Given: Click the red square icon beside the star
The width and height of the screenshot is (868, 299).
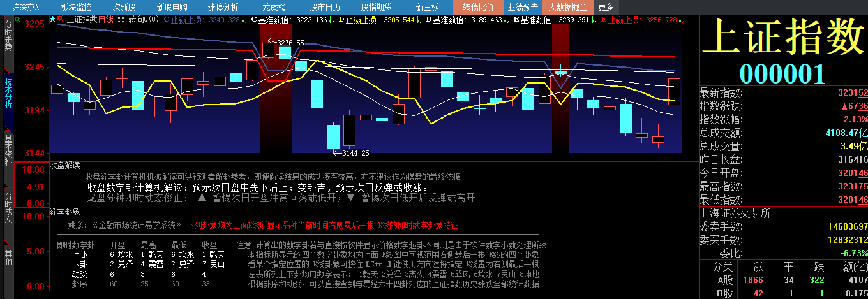Looking at the screenshot, I should point(59,19).
